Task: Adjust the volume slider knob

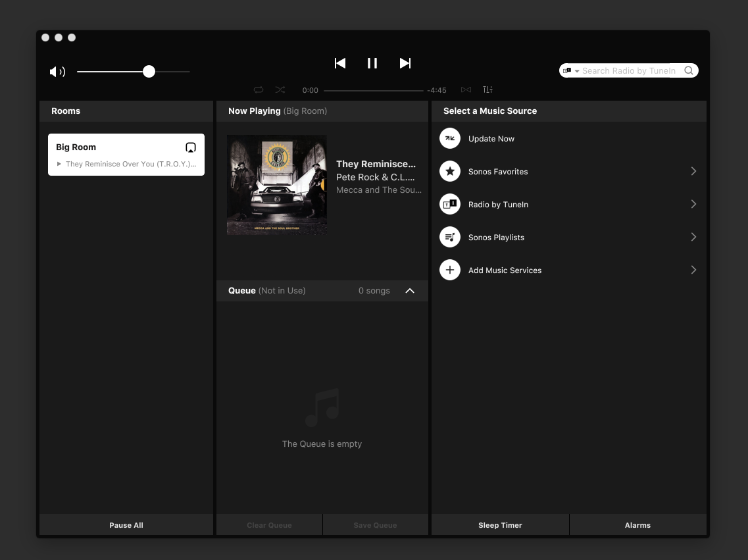Action: click(149, 72)
